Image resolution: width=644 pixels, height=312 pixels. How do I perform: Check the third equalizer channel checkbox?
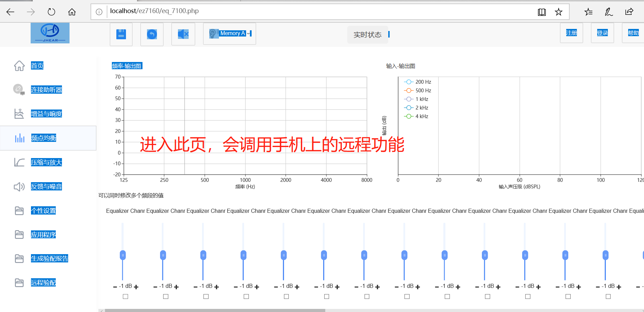(206, 297)
